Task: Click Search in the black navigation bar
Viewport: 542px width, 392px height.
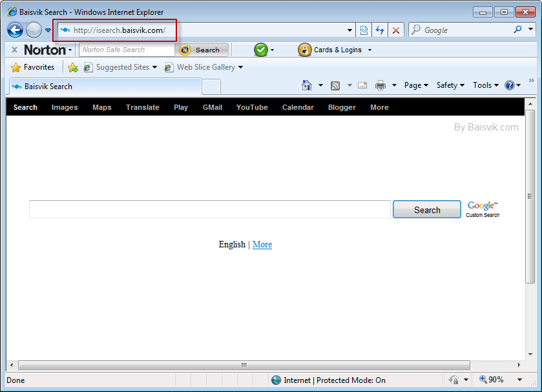Action: pyautogui.click(x=25, y=107)
